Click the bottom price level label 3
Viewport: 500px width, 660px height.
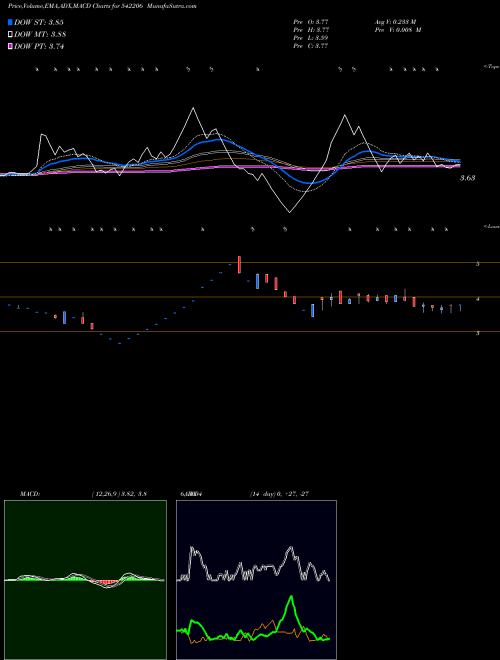[478, 333]
